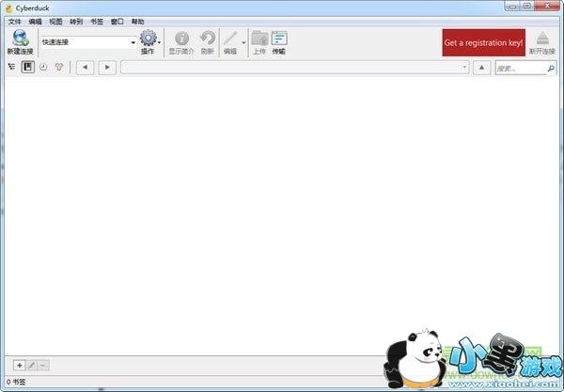Screen dimensions: 564x392
Task: Click the Cyberduck duck title icon
Action: 9,8
